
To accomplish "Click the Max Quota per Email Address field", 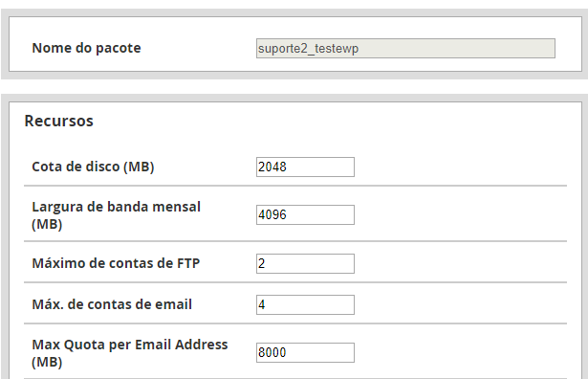I will 305,353.
